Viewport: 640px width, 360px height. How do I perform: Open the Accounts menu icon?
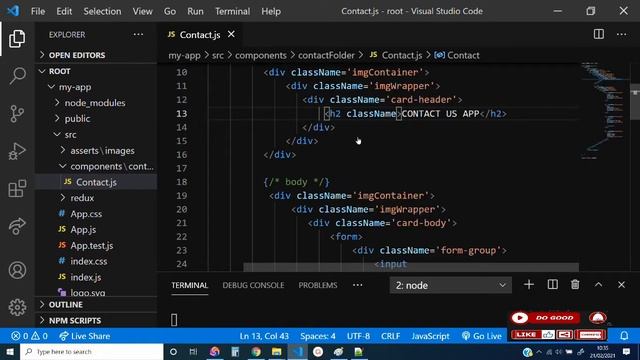click(x=17, y=270)
